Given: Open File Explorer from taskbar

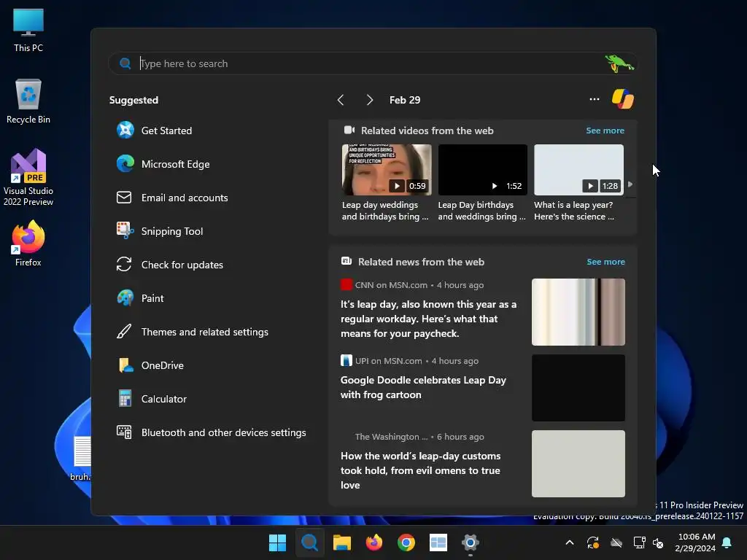Looking at the screenshot, I should [341, 542].
